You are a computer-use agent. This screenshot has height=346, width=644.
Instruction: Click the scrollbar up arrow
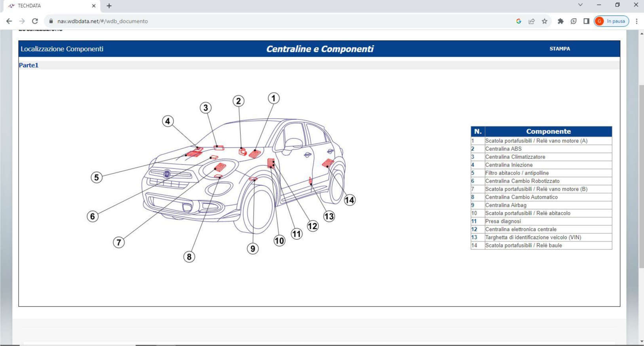641,34
